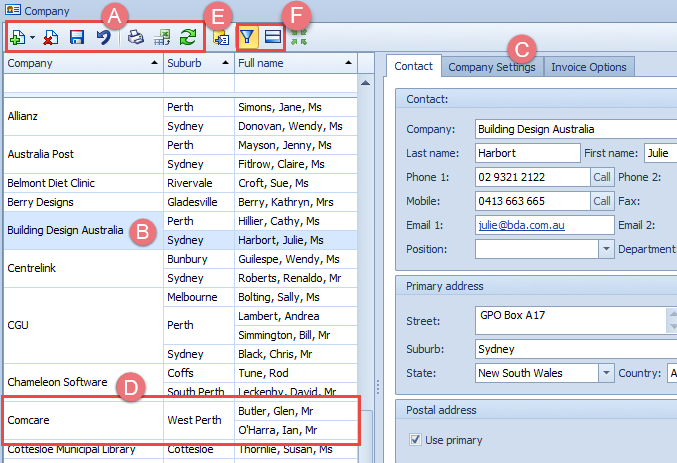This screenshot has width=677, height=463.
Task: Toggle the merged row layout button
Action: (x=272, y=37)
